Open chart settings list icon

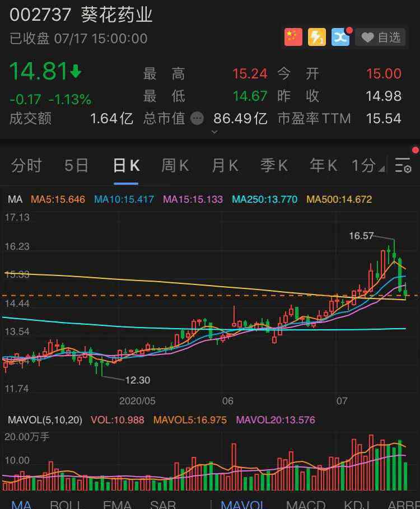(x=403, y=165)
